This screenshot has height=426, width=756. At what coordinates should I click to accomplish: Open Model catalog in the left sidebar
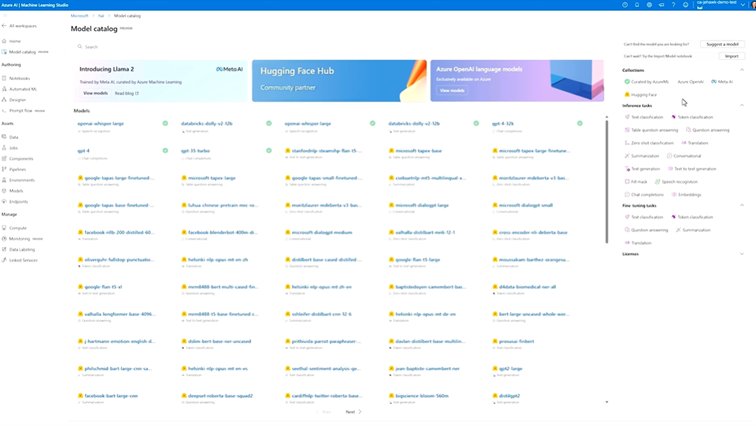25,52
